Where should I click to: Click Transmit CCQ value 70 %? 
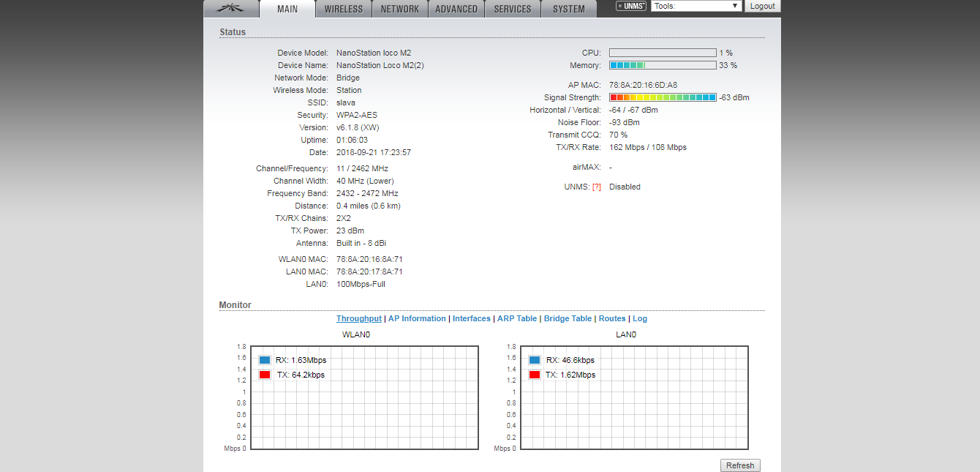click(x=618, y=135)
